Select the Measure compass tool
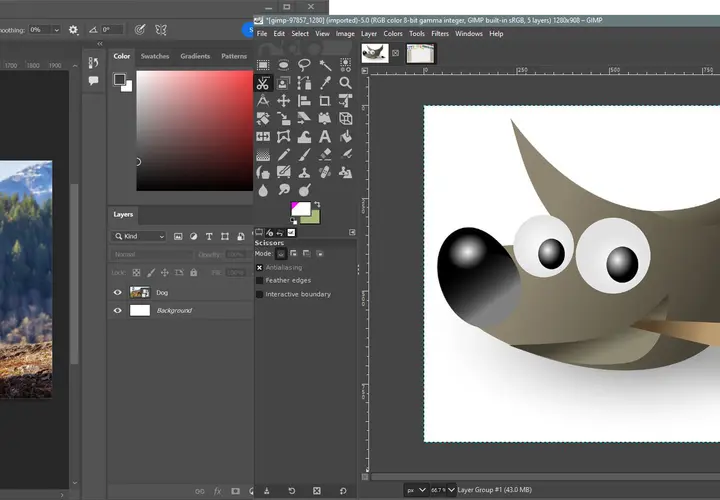This screenshot has width=720, height=500. 263,101
